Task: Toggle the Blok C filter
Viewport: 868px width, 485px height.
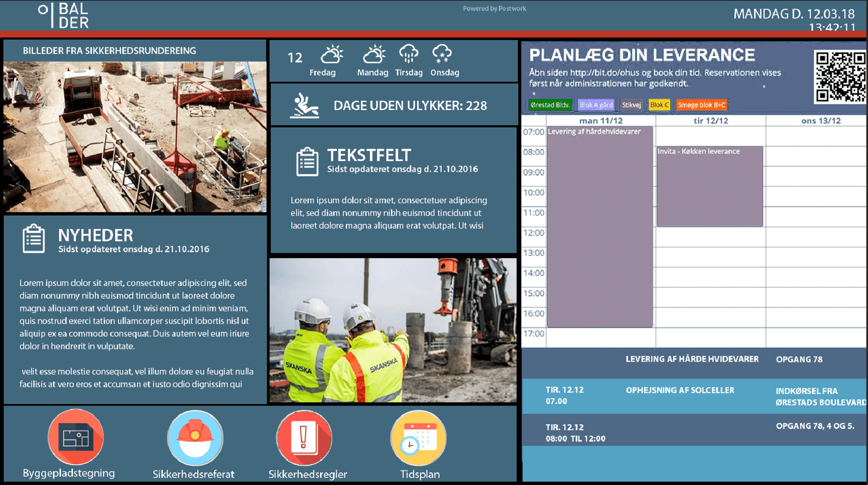Action: coord(659,105)
